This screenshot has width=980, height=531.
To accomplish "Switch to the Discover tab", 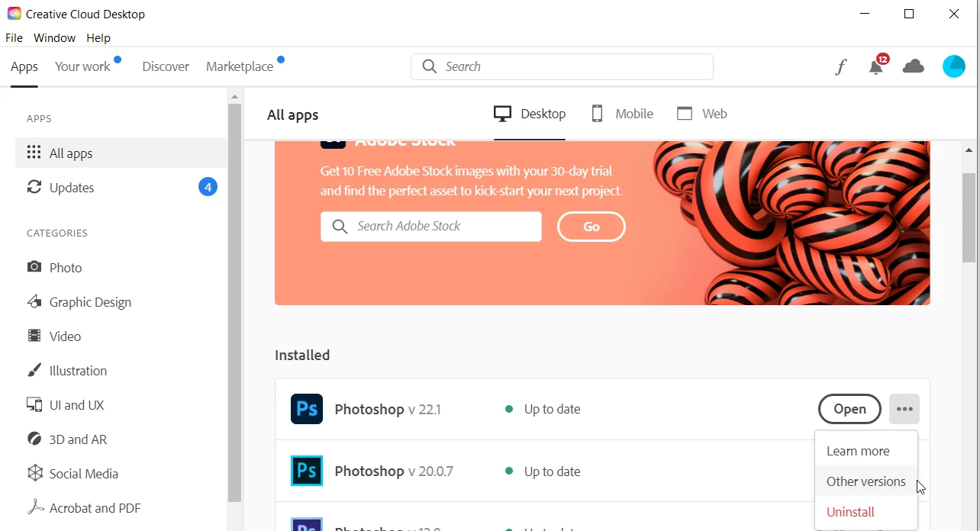I will (166, 66).
